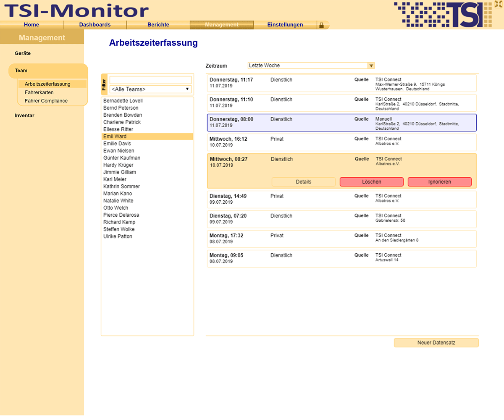Screen dimensions: 504x420
Task: Select Kathrin Sommer in the list
Action: coord(147,186)
